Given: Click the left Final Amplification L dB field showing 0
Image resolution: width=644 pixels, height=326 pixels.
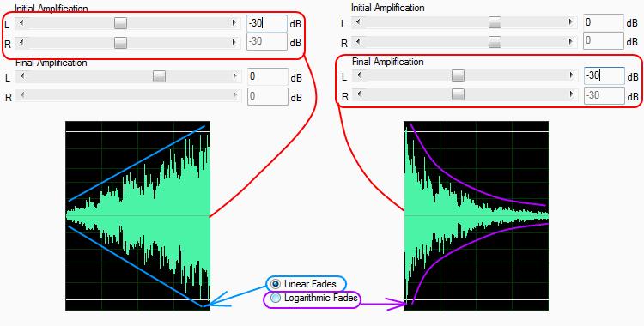Looking at the screenshot, I should click(268, 76).
